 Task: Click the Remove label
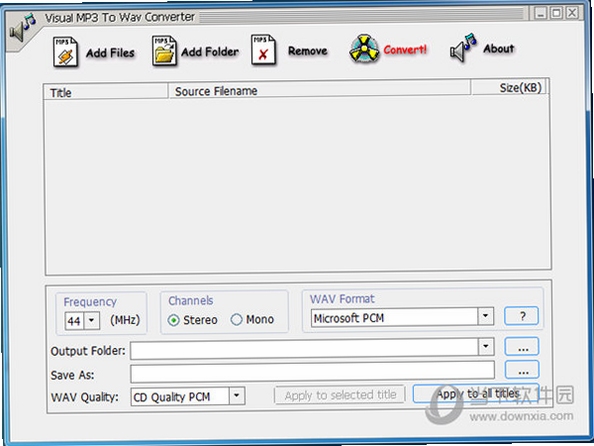click(308, 50)
